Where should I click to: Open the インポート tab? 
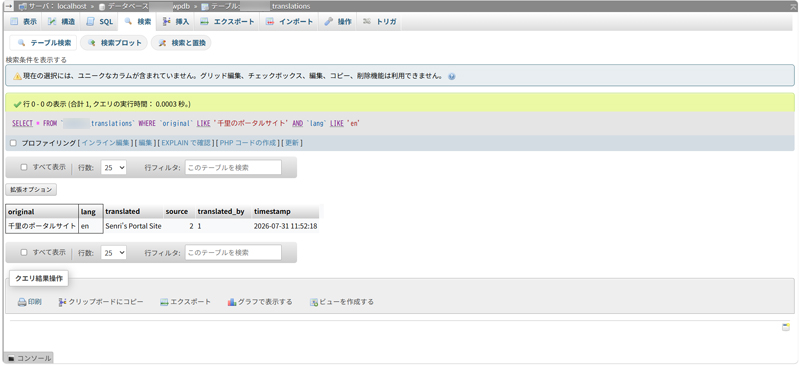[289, 22]
